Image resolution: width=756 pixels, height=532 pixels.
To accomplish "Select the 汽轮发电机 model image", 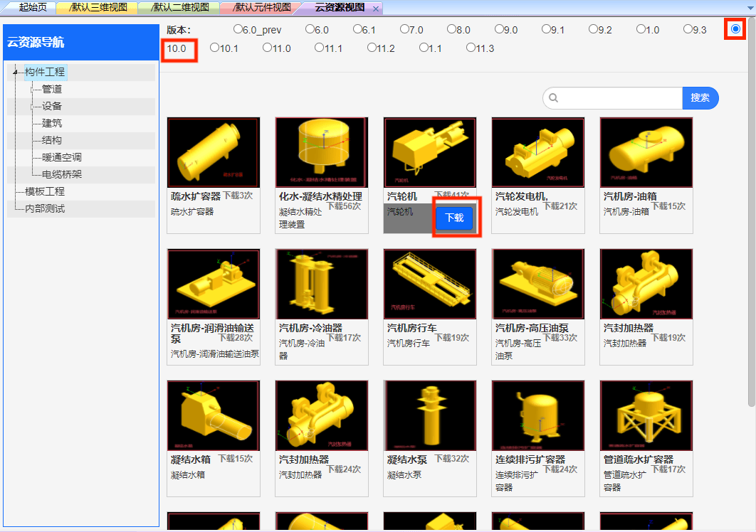I will point(537,152).
